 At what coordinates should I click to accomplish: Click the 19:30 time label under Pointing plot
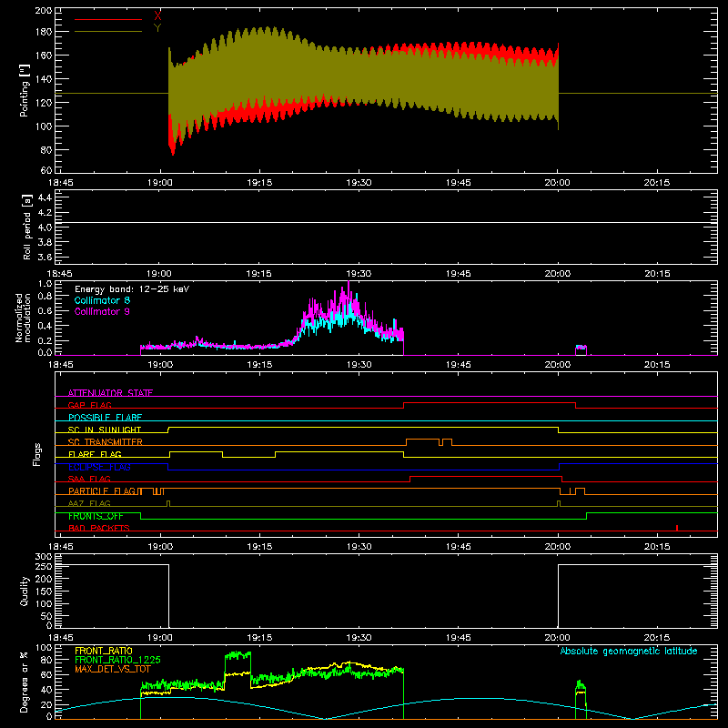[359, 183]
